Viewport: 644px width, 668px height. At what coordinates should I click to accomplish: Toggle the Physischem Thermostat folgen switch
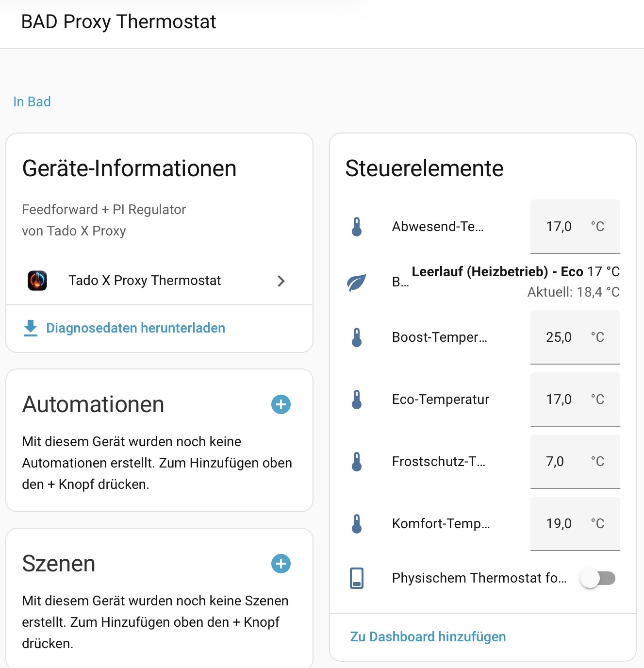[x=598, y=578]
